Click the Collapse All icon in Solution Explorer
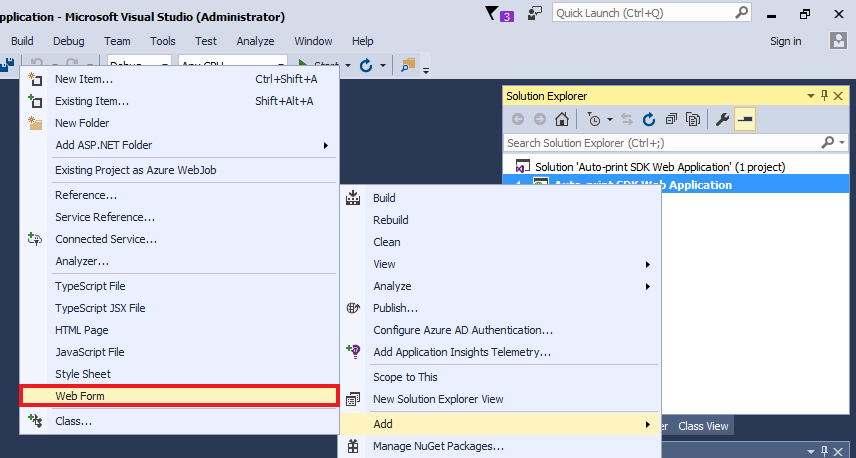This screenshot has width=856, height=458. click(x=671, y=120)
